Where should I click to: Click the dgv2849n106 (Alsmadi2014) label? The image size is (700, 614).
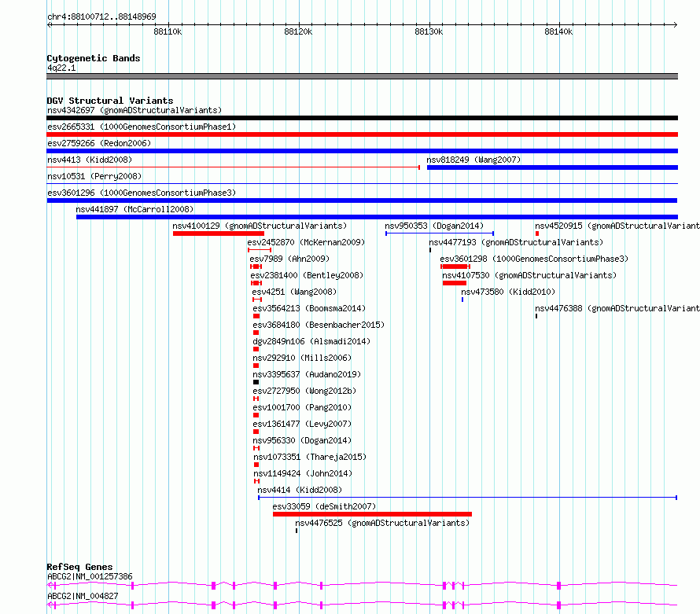[x=311, y=341]
